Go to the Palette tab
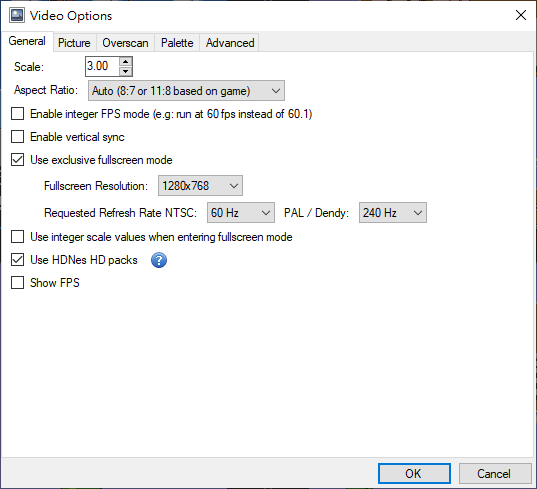This screenshot has width=537, height=489. [x=177, y=43]
